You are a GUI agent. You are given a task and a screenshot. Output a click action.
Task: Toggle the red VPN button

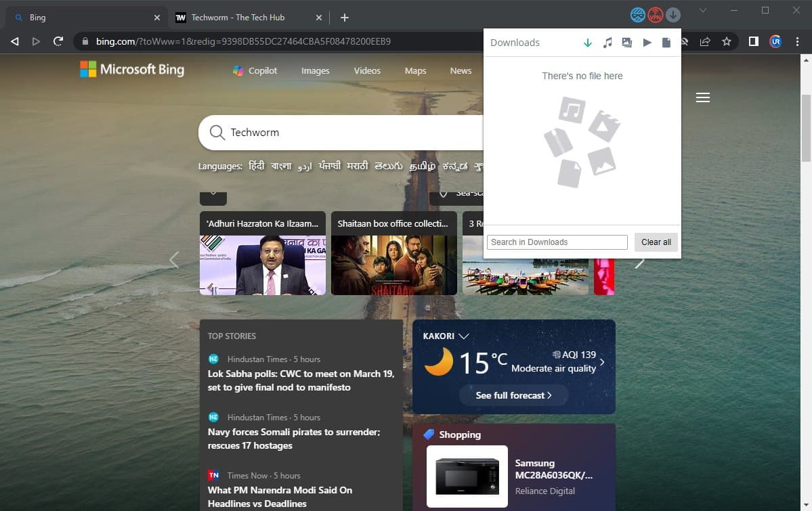(x=655, y=15)
